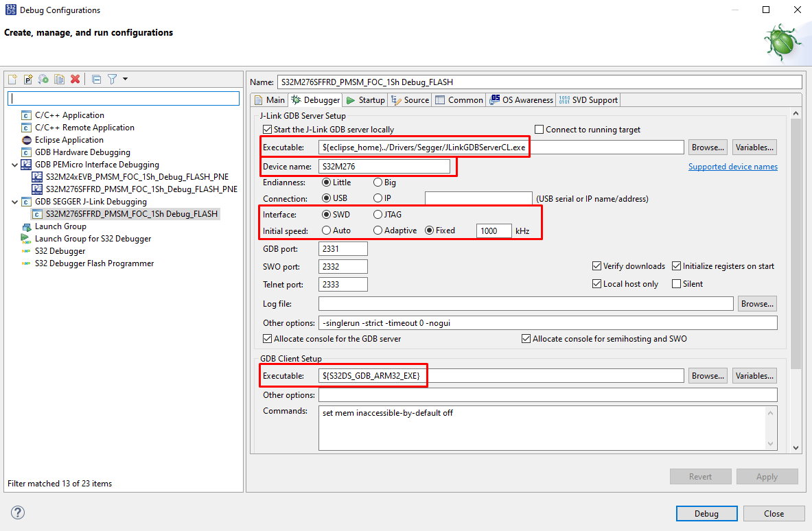Collapse all items in the configuration tree
This screenshot has height=531, width=812.
[x=95, y=79]
